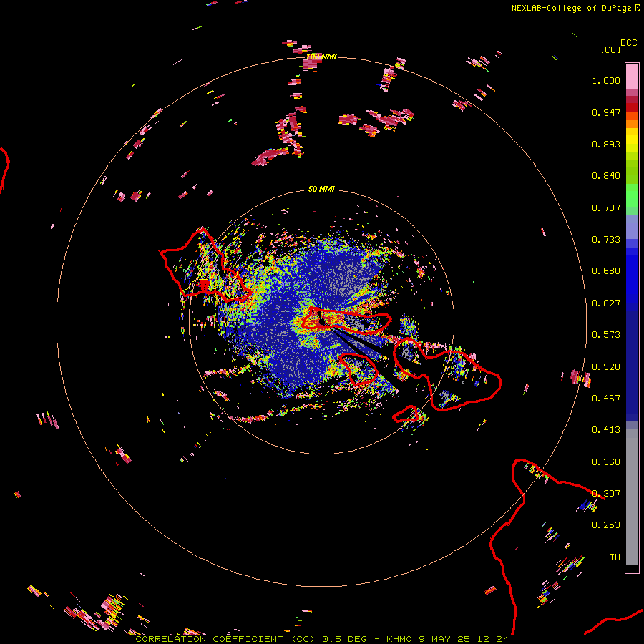Click the 0.573 legend value
The width and height of the screenshot is (644, 644).
[606, 335]
